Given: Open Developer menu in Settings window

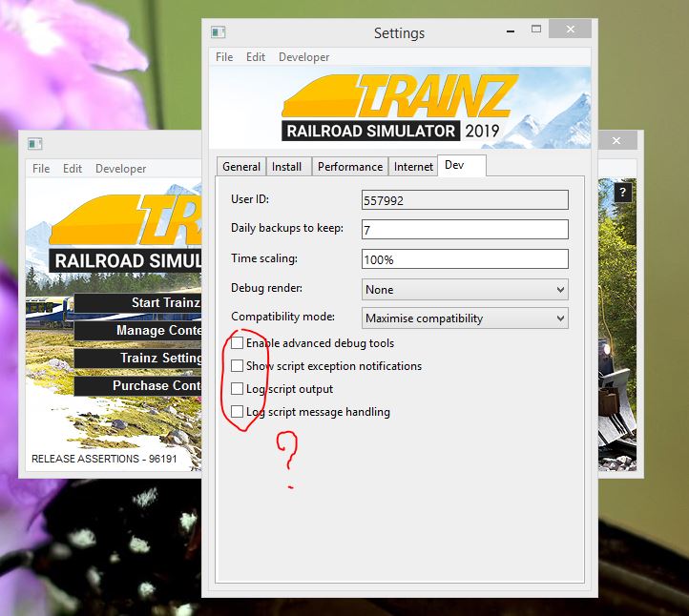Looking at the screenshot, I should pyautogui.click(x=303, y=57).
